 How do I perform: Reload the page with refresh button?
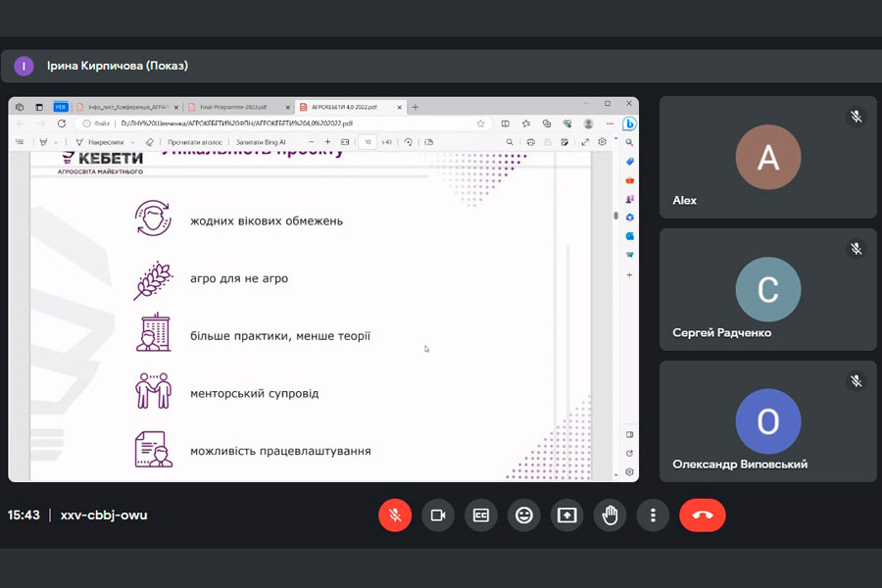62,123
